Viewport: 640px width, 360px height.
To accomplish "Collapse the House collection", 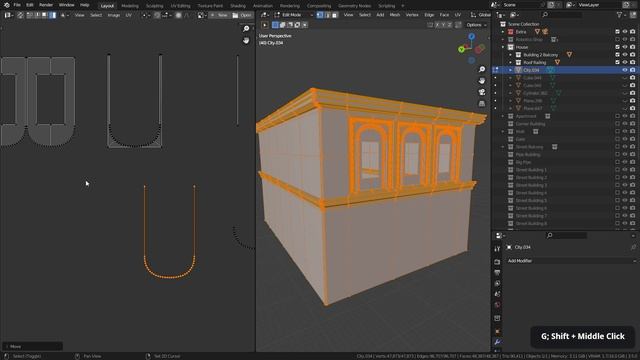I will 503,47.
